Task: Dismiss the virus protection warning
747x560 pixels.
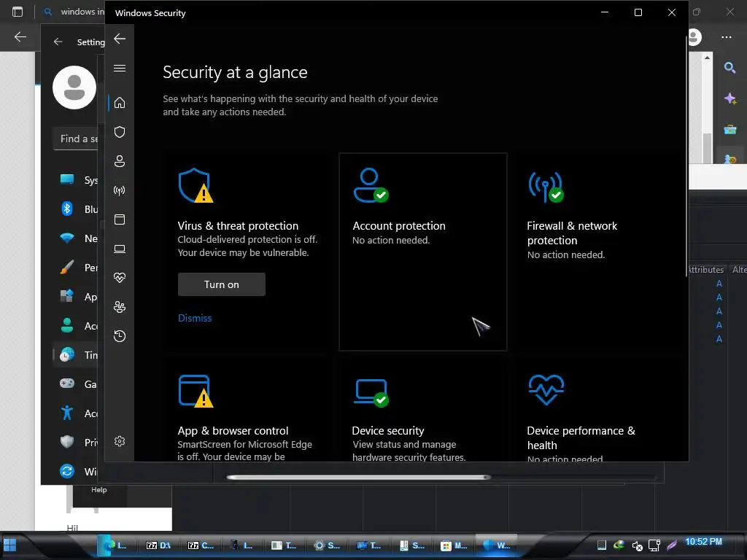Action: click(194, 318)
